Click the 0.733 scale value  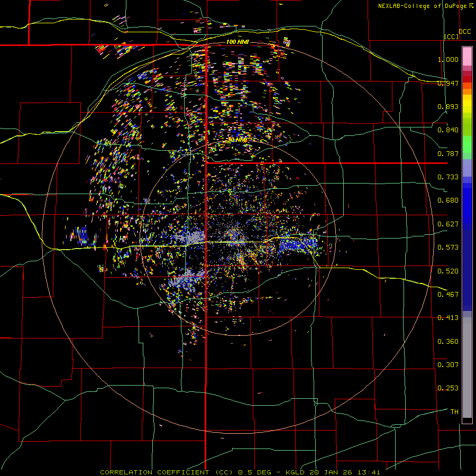[x=448, y=177]
